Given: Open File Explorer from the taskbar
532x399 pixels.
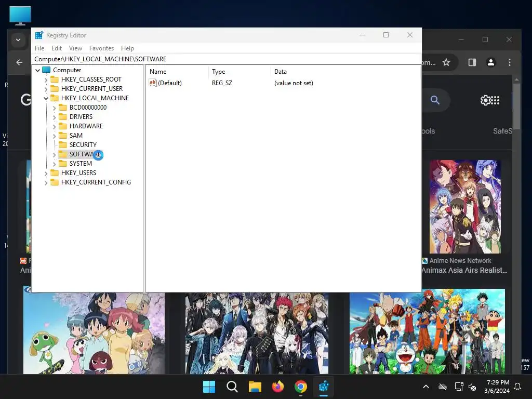Looking at the screenshot, I should 255,387.
